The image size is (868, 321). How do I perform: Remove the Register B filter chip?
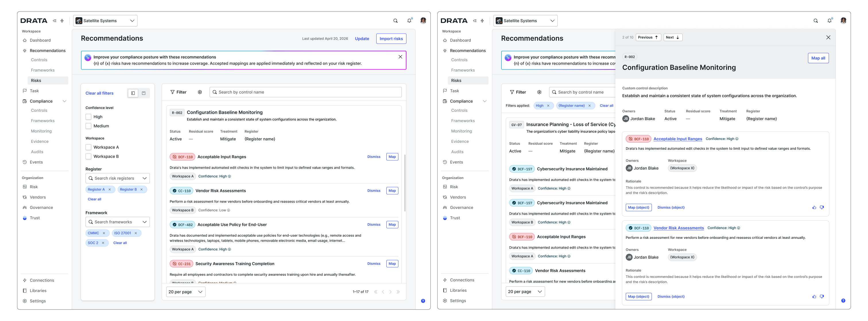(x=142, y=189)
